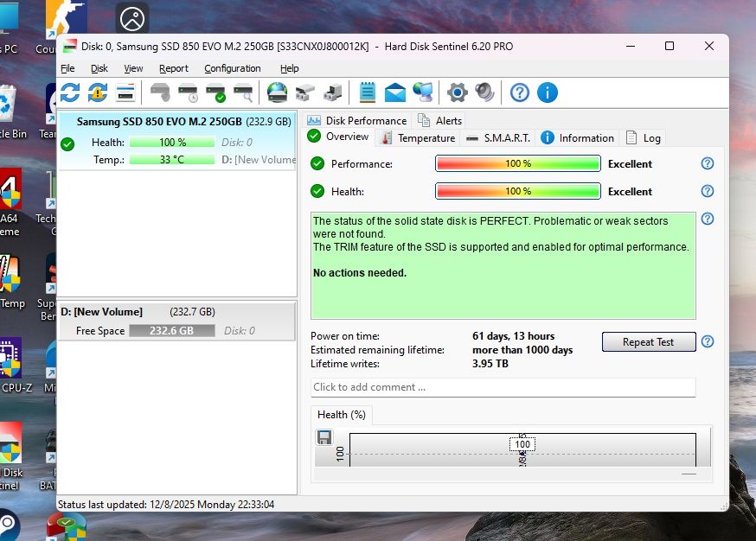Click the 'Estimated remaining lifetime:' label
This screenshot has height=541, width=756.
[377, 350]
